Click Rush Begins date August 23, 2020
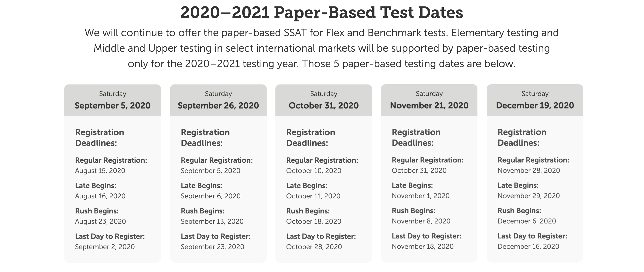The height and width of the screenshot is (272, 644). [x=101, y=221]
